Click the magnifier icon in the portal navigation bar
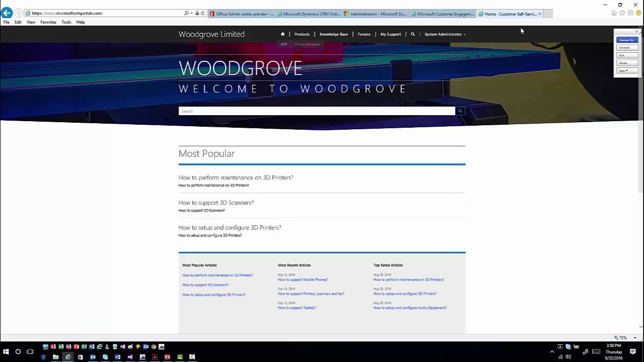 click(x=413, y=34)
